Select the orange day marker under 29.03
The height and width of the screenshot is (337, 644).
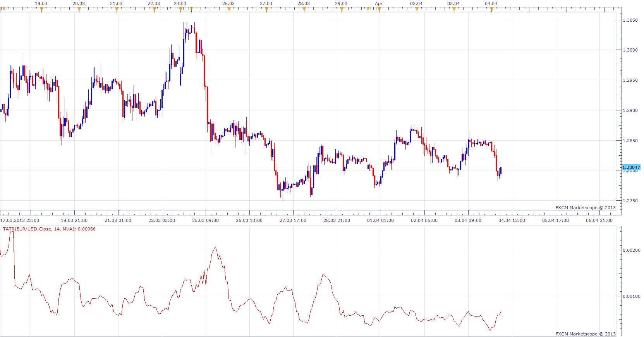point(342,10)
